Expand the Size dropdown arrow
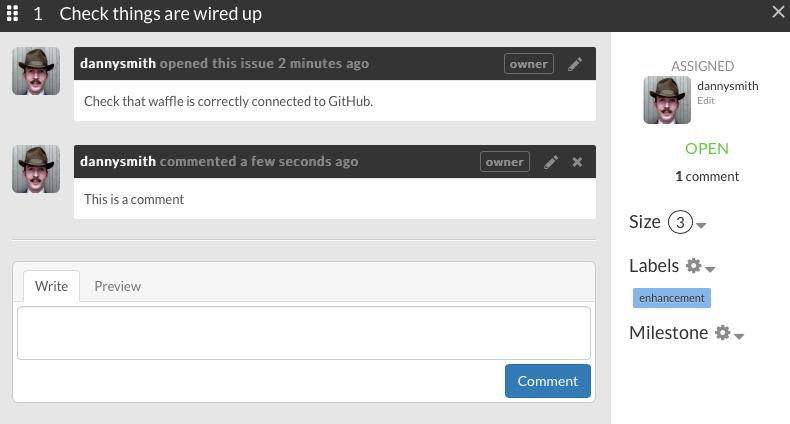The image size is (790, 424). point(701,226)
